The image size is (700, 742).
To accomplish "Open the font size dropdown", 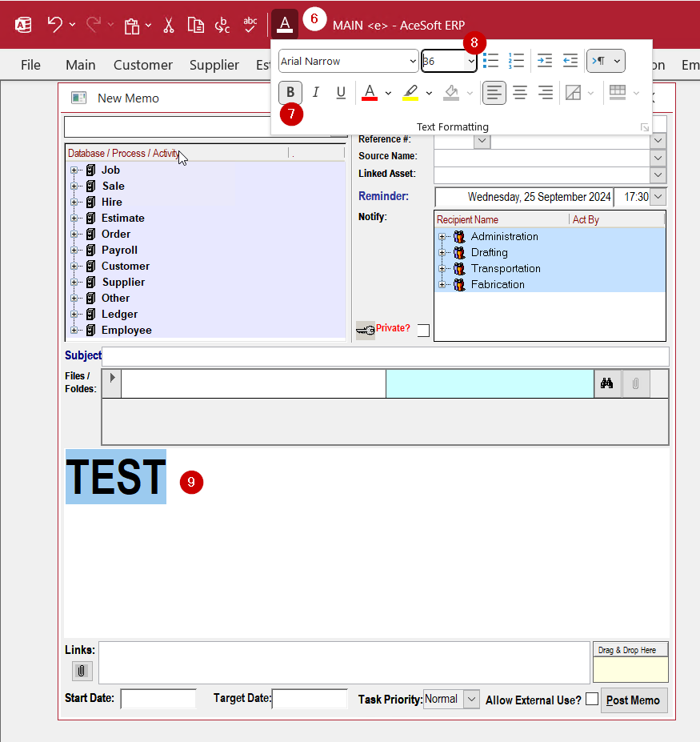I will pos(470,61).
